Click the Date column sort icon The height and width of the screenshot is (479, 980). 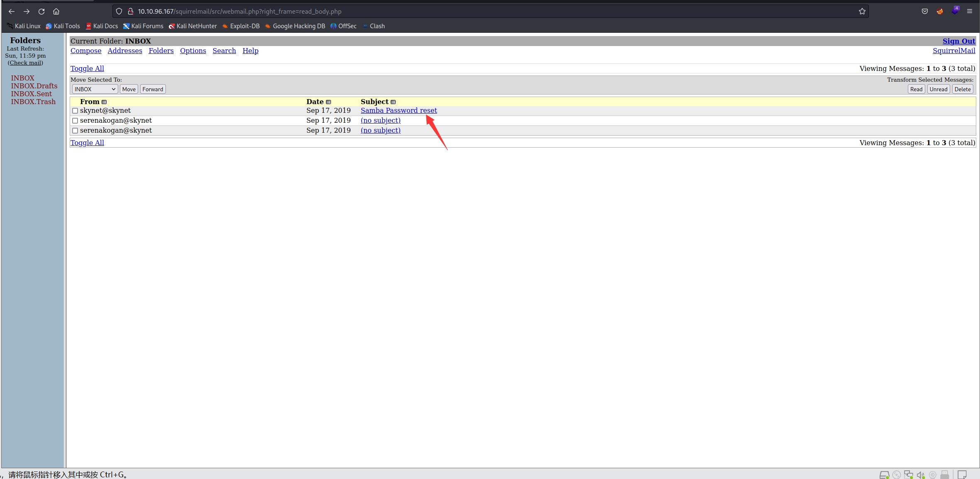(x=328, y=102)
